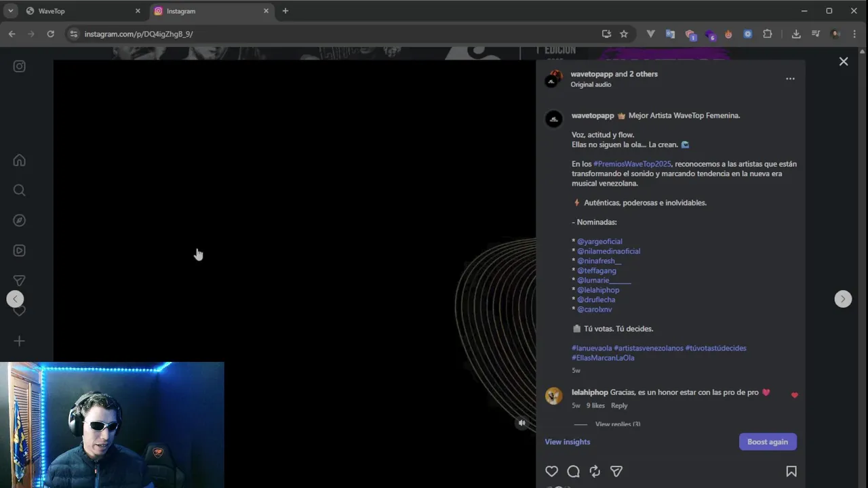Open the @nilamedinaoficial mention
868x488 pixels.
[608, 251]
